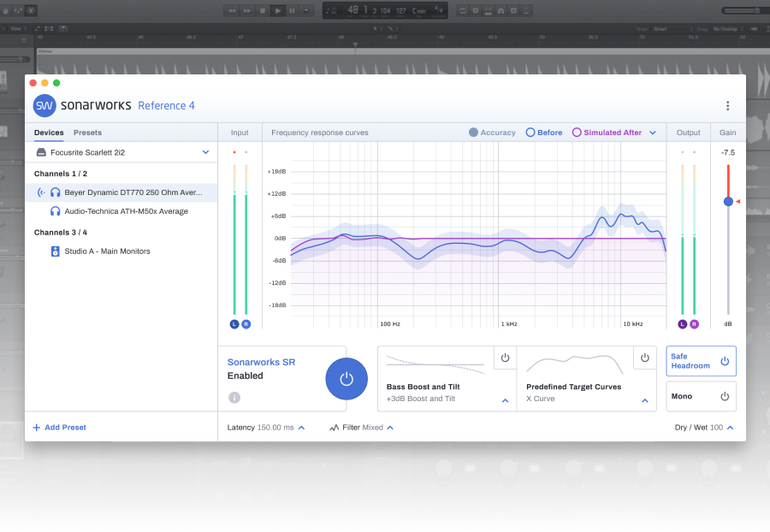
Task: Click the "Reference 4" title text
Action: [167, 105]
